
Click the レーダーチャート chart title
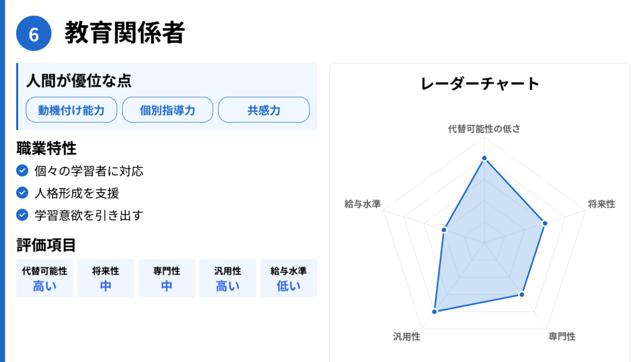[479, 84]
